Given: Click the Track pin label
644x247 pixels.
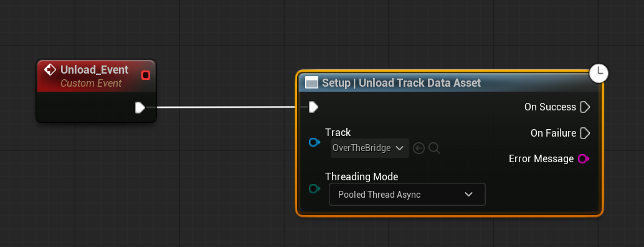Looking at the screenshot, I should [338, 132].
